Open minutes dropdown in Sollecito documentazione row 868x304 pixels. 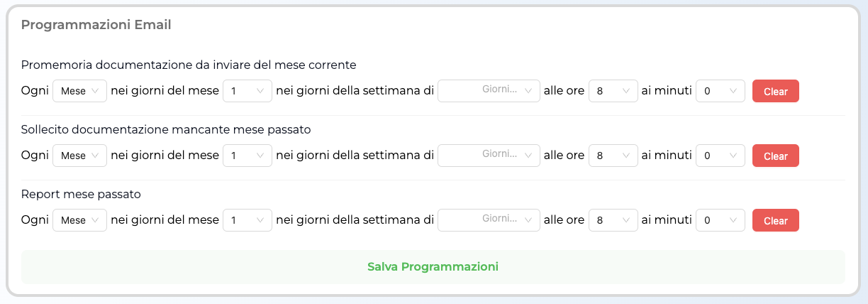(720, 156)
